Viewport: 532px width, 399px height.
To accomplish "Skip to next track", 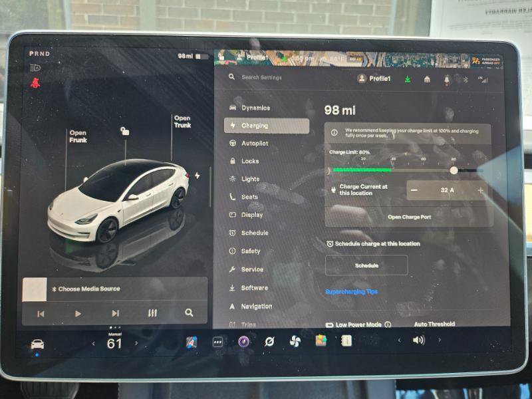I will point(115,313).
